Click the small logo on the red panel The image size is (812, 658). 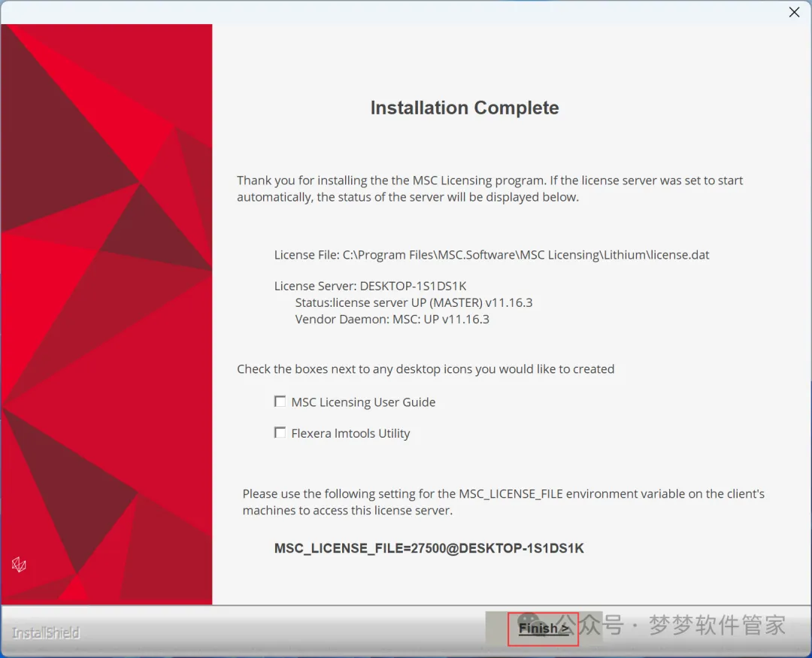tap(19, 565)
